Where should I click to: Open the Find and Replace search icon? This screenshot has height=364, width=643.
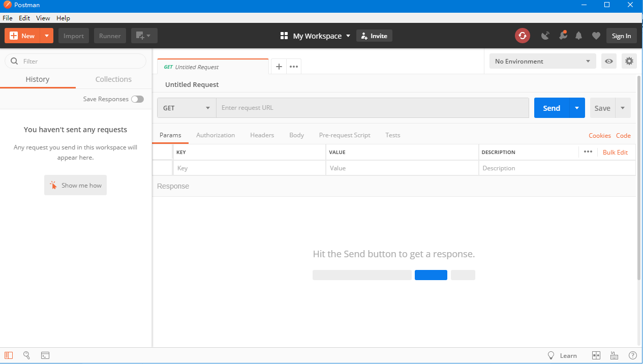point(27,355)
